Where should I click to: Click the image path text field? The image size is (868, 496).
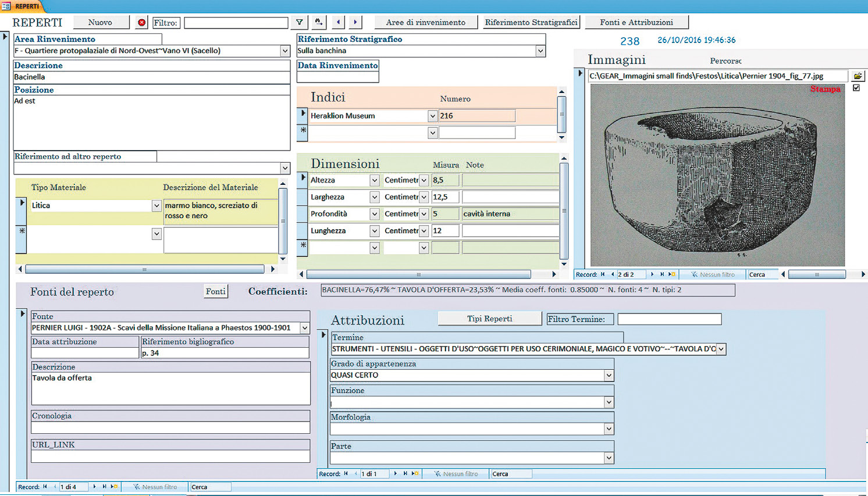(718, 76)
